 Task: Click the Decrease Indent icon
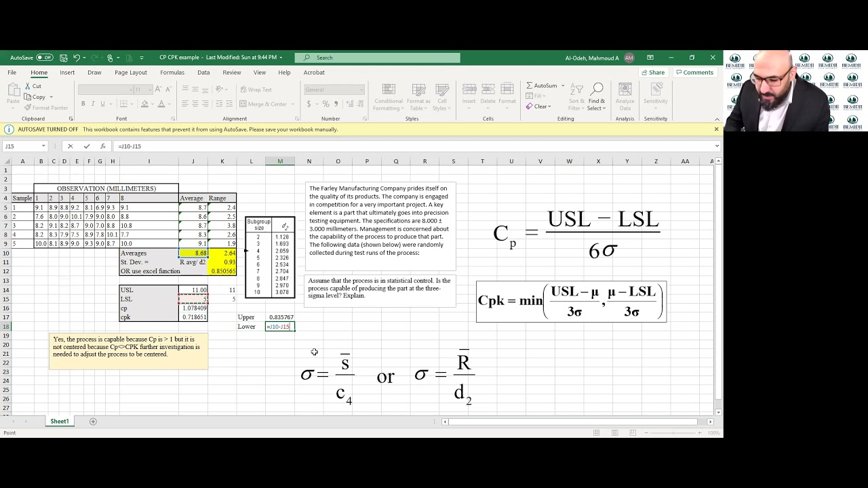[x=219, y=104]
